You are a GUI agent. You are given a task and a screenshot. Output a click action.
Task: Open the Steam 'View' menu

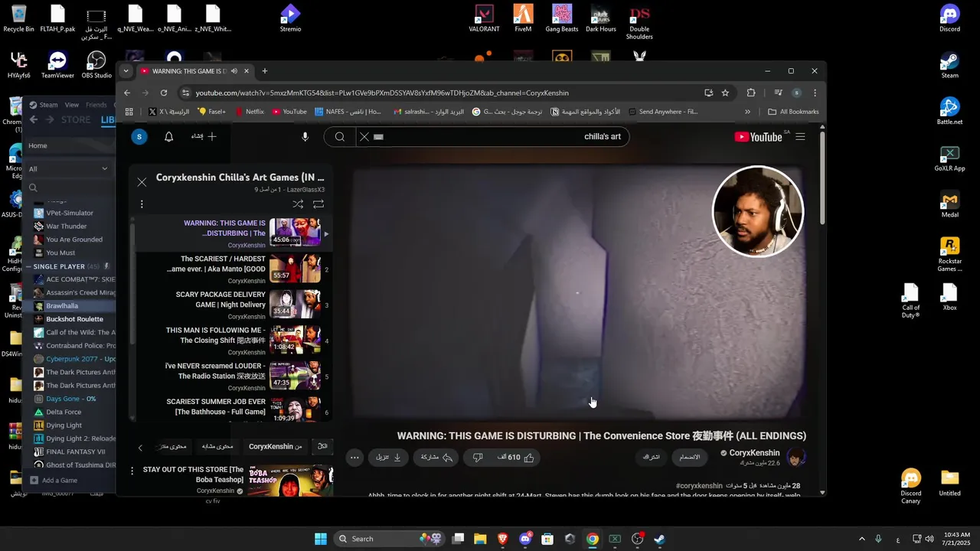coord(71,105)
